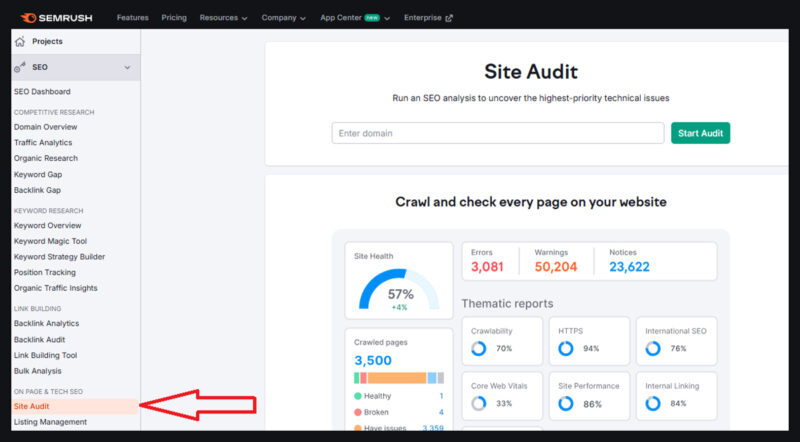
Task: Collapse the SEO sidebar section
Action: pos(127,67)
